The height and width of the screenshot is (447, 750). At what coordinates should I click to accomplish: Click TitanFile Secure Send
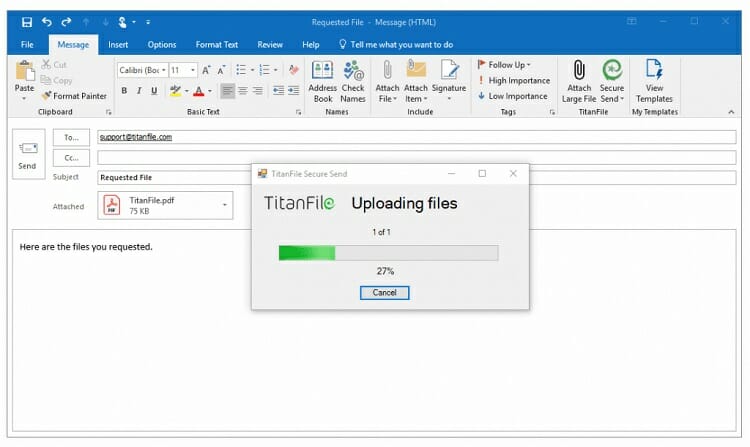[x=612, y=81]
